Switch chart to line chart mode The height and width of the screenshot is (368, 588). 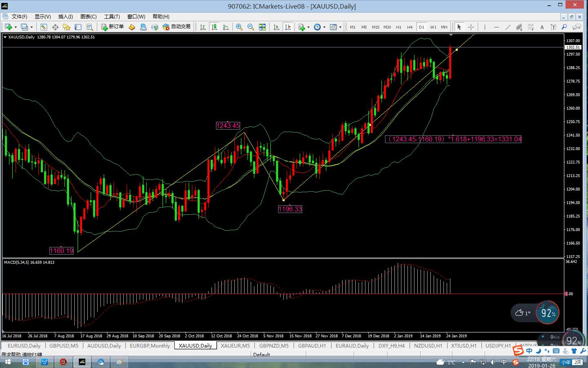point(226,27)
